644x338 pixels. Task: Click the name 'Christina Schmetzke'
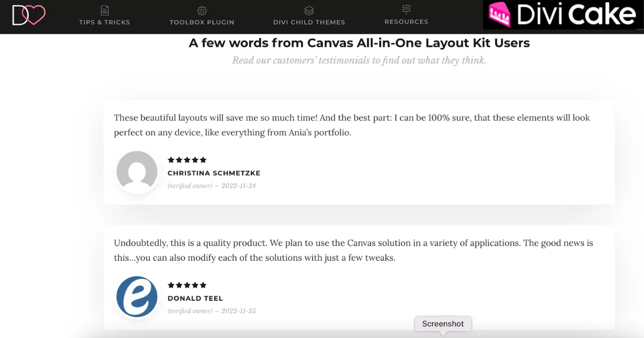point(214,173)
